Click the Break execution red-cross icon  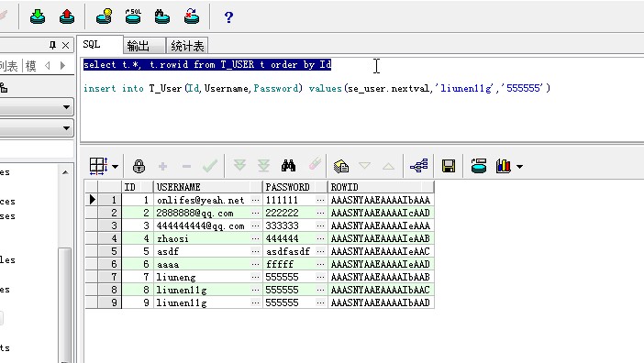tap(192, 16)
